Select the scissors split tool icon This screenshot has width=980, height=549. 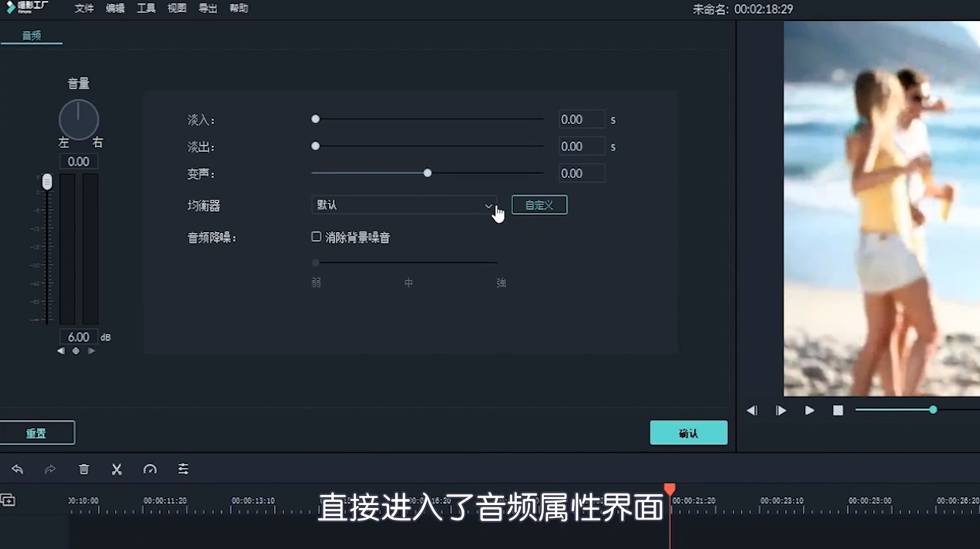pos(116,469)
